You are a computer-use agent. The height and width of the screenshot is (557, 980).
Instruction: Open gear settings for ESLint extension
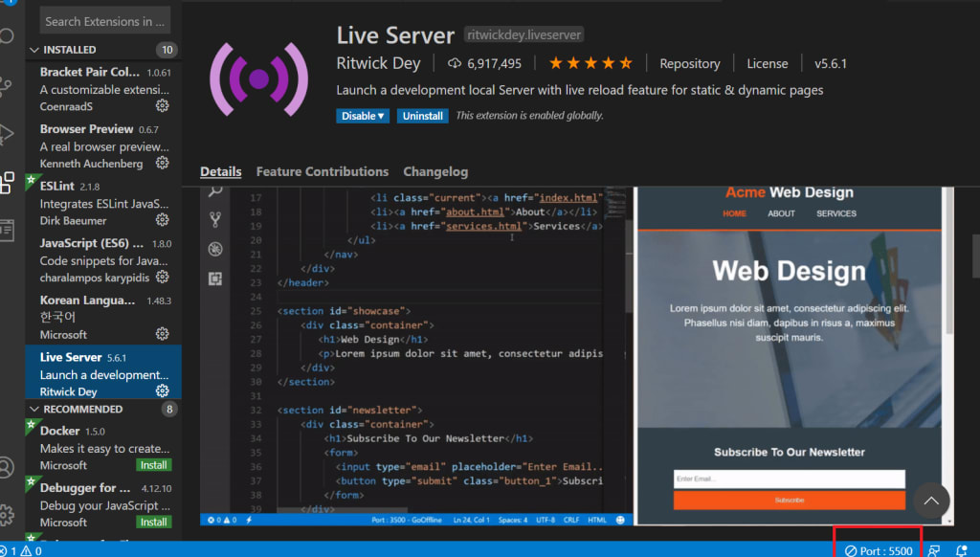coord(162,219)
